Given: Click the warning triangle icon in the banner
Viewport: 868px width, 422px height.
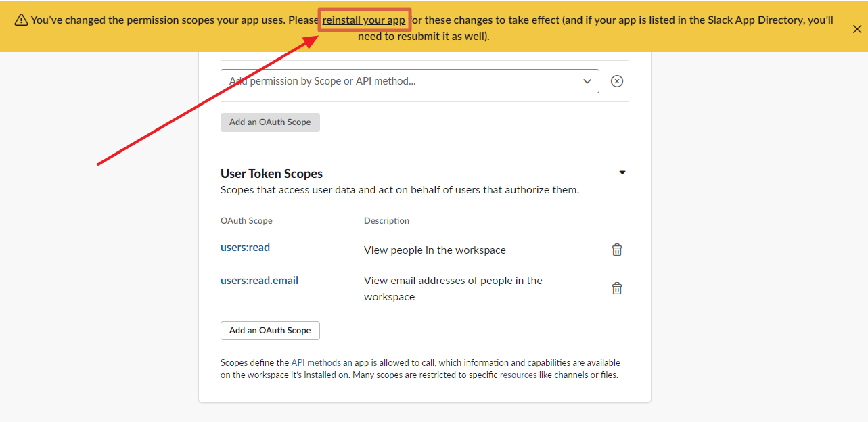Looking at the screenshot, I should [21, 20].
